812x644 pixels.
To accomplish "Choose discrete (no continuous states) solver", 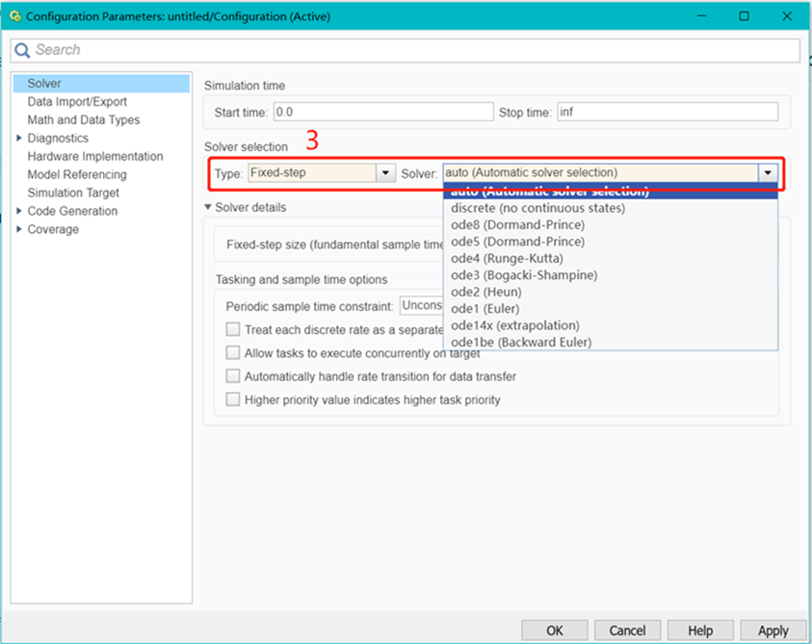I will pyautogui.click(x=611, y=208).
